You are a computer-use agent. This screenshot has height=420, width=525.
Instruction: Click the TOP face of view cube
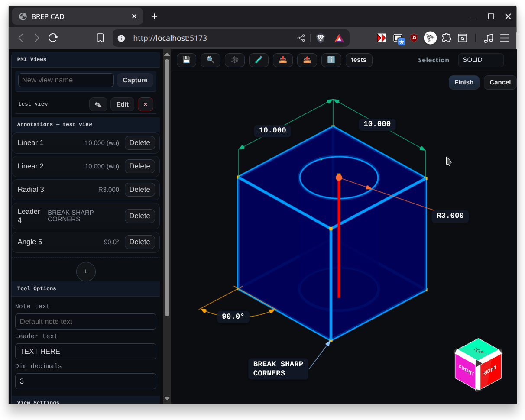478,350
